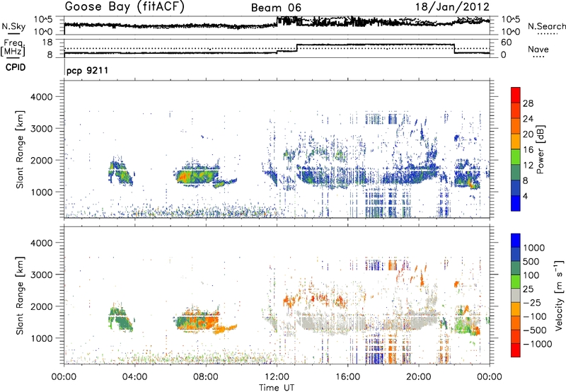566x392 pixels.
Task: Click the Nave axis value '60'
Action: pos(507,42)
